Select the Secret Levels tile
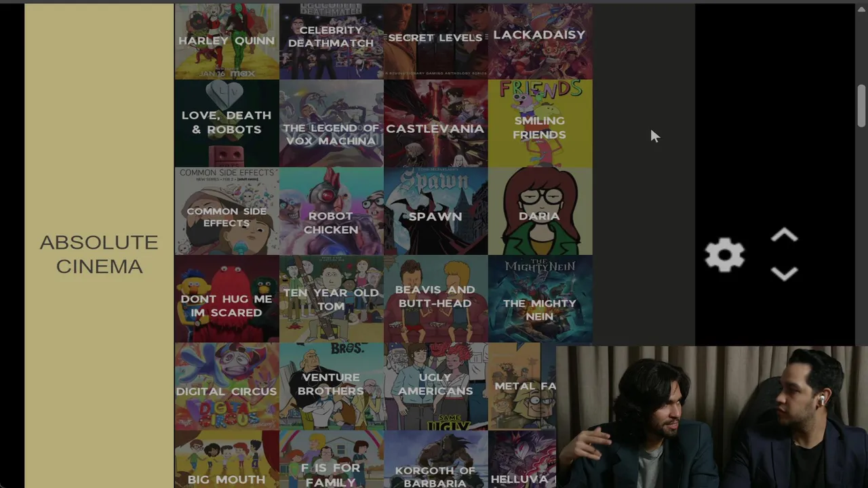Screen dimensions: 868x488 tap(435, 41)
